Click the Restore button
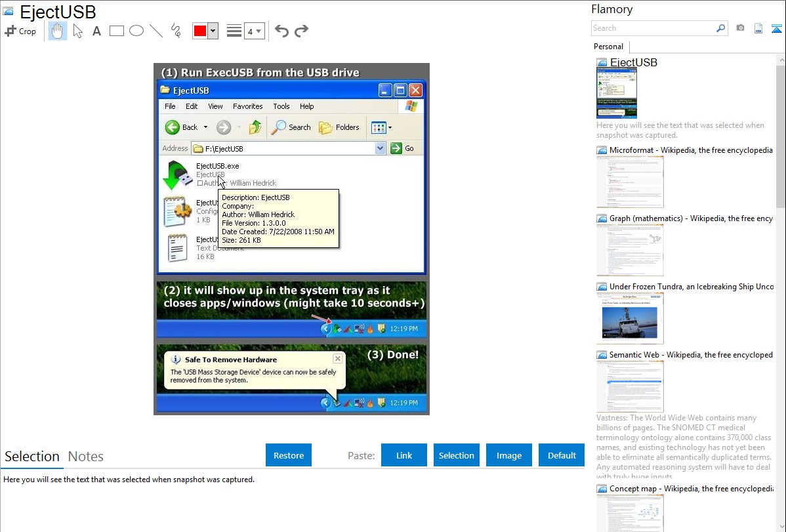This screenshot has width=786, height=532. click(x=289, y=455)
